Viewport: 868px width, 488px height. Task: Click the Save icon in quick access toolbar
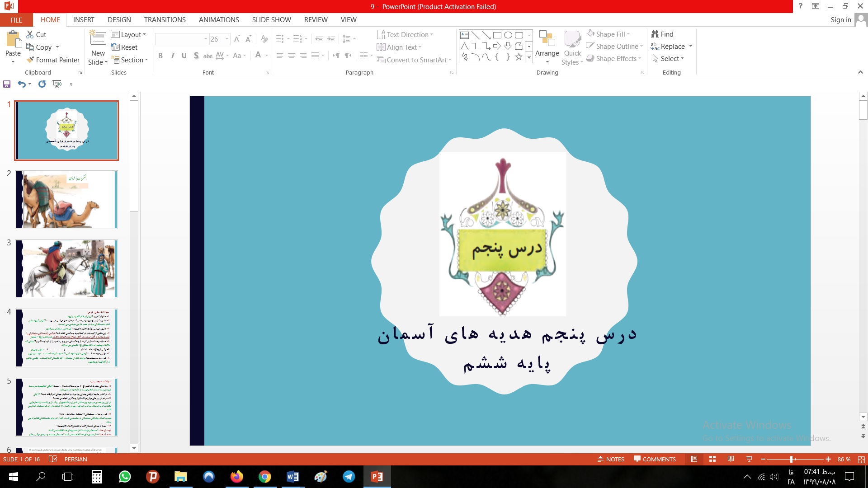click(7, 84)
